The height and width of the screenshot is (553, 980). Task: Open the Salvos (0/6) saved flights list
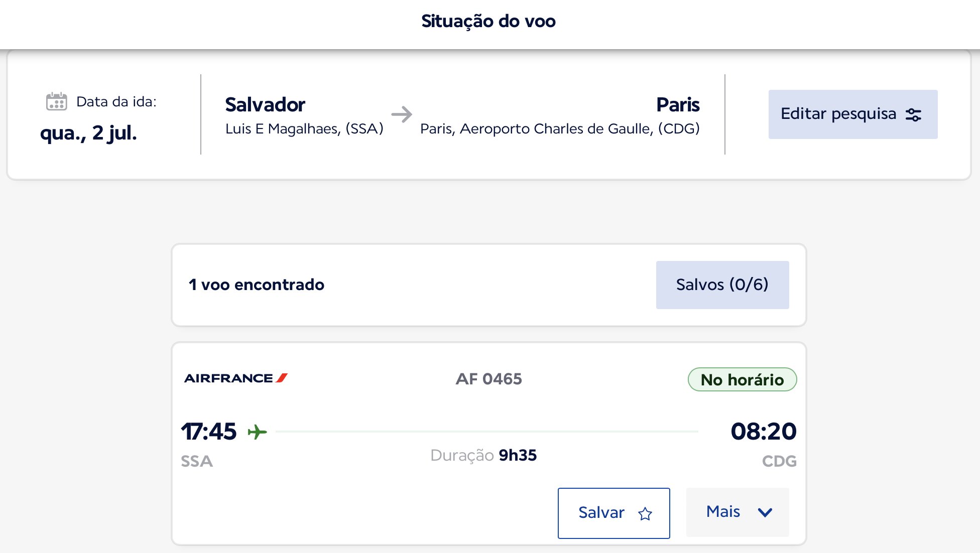click(x=722, y=285)
